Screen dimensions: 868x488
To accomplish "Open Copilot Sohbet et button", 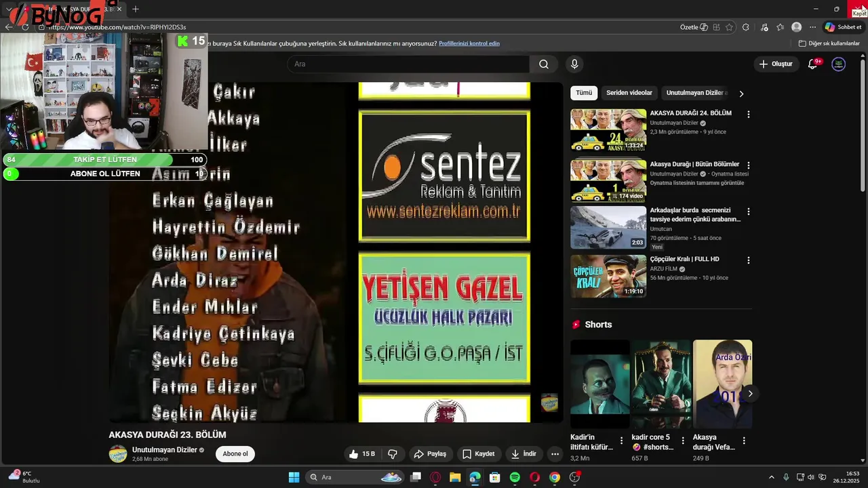I will point(844,27).
